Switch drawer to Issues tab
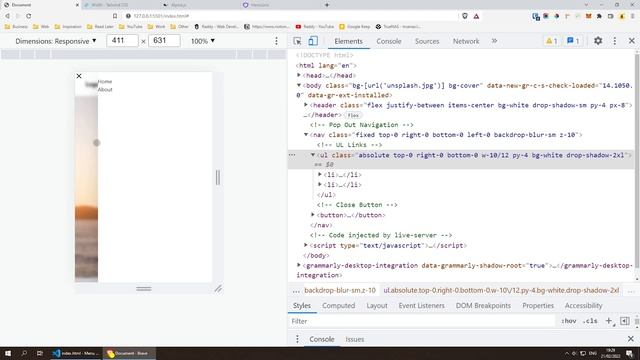 pyautogui.click(x=355, y=339)
